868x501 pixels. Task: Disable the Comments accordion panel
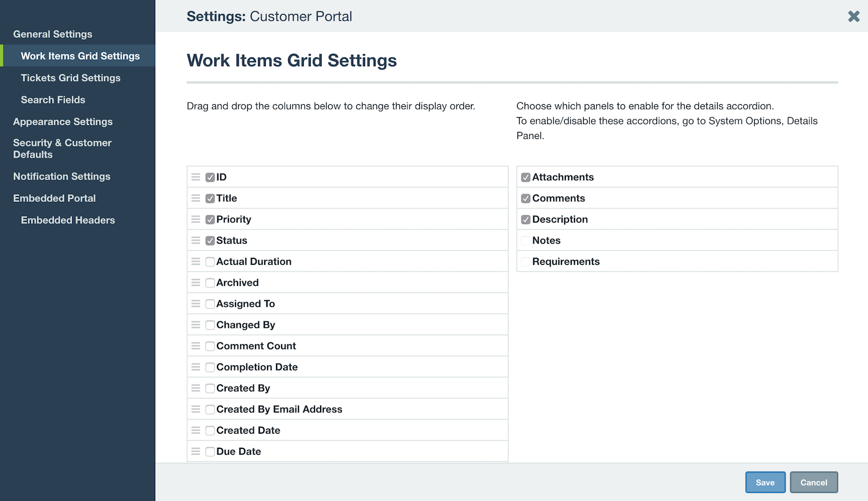[525, 198]
